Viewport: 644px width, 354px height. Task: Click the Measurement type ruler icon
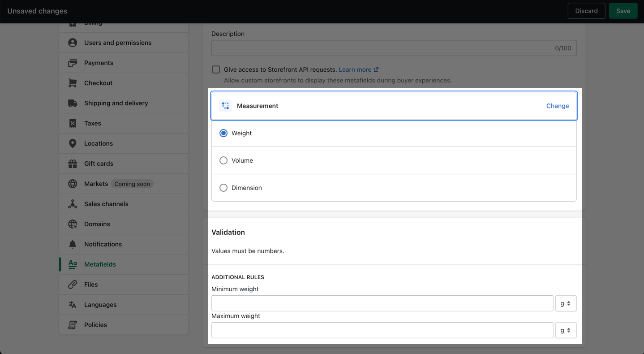tap(225, 106)
